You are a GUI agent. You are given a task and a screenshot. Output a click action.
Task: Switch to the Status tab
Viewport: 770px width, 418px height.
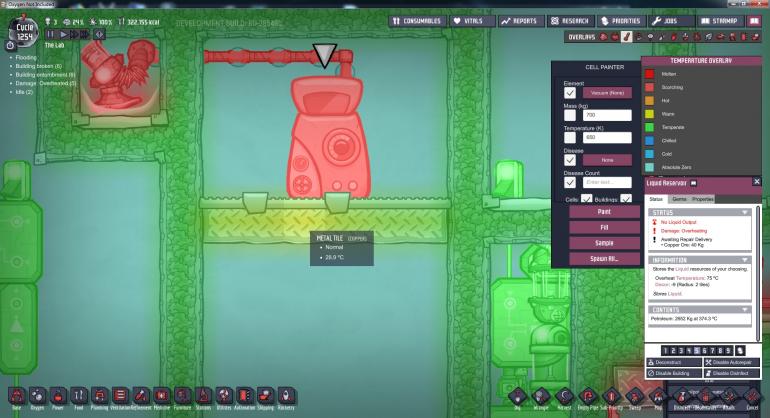pyautogui.click(x=656, y=199)
